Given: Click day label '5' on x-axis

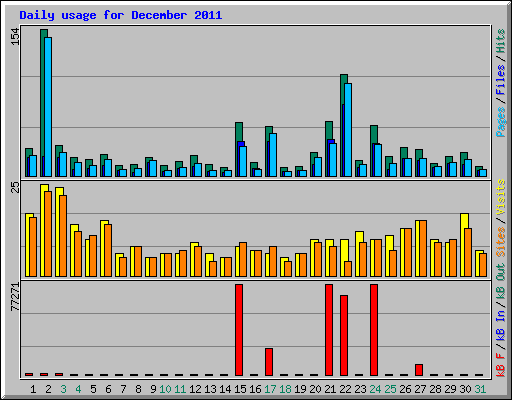Looking at the screenshot, I should tap(93, 389).
